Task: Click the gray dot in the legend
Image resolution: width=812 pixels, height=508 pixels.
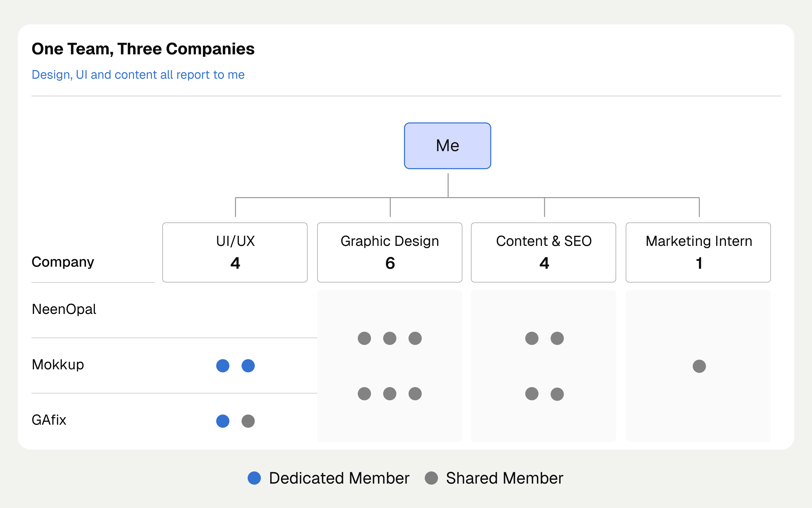Action: (x=431, y=478)
